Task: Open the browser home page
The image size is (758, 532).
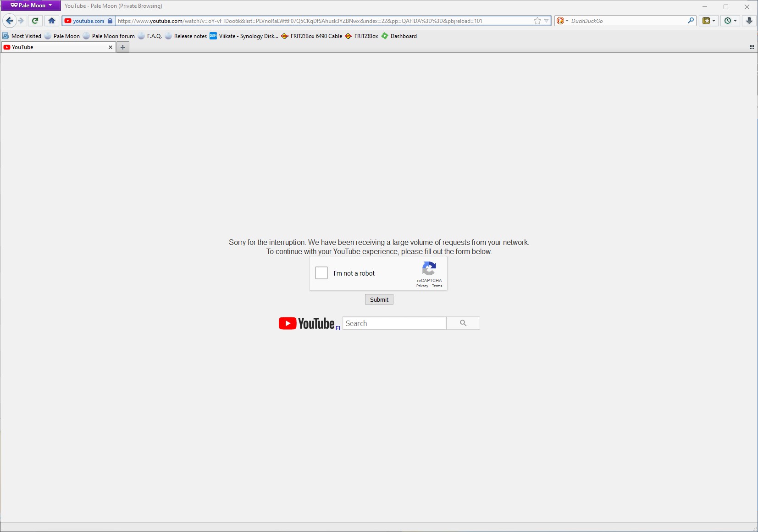Action: click(51, 21)
